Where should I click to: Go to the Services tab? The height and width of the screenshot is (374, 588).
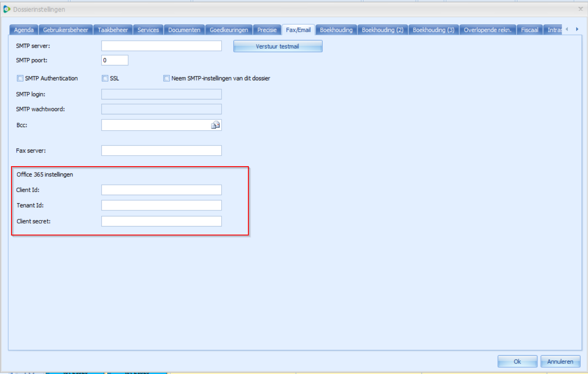[148, 30]
